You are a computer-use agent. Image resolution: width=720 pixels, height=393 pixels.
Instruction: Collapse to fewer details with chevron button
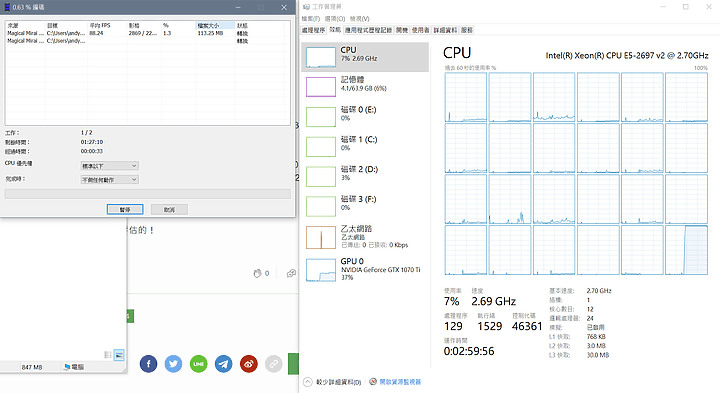click(308, 382)
